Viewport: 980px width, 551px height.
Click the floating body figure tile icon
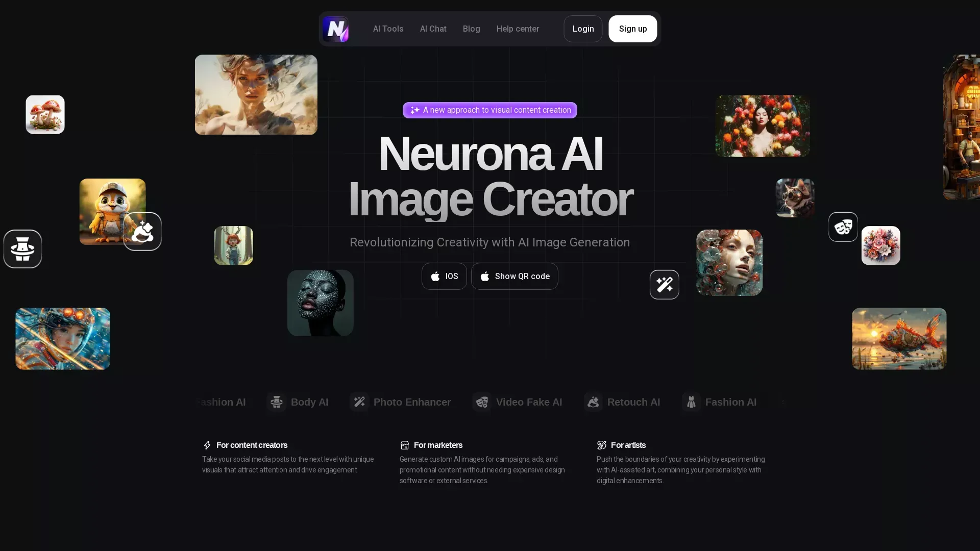click(x=22, y=249)
